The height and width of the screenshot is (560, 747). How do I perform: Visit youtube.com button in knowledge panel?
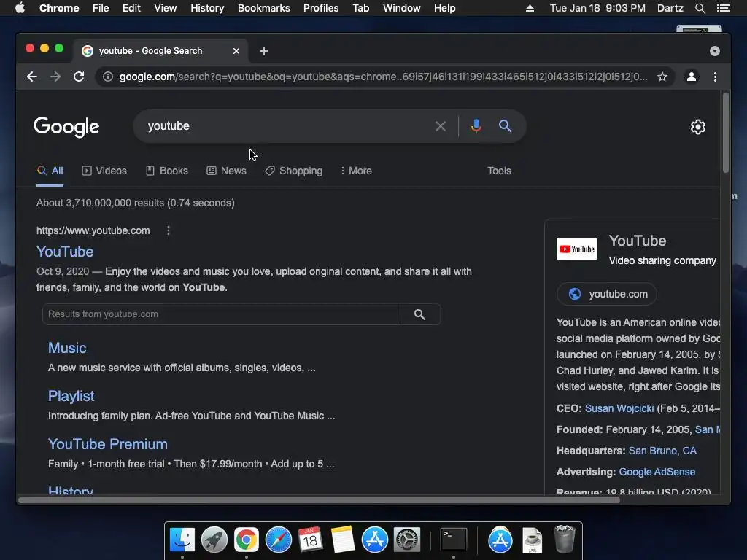[607, 295]
